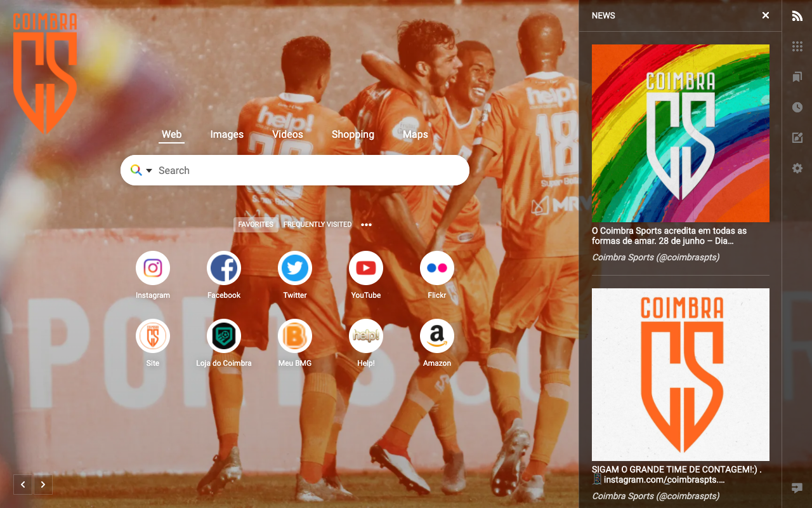Open the bookmarks sidebar icon
Viewport: 812px width, 508px height.
point(797,77)
